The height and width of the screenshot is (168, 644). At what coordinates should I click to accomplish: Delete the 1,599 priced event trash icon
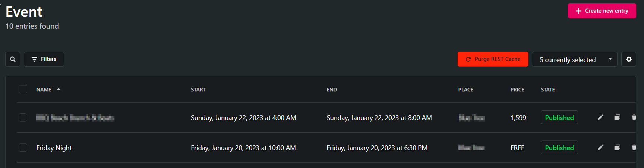click(634, 117)
